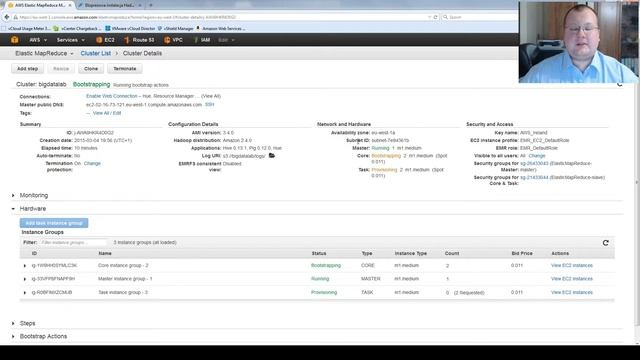Click the View All connections link

pyautogui.click(x=211, y=96)
